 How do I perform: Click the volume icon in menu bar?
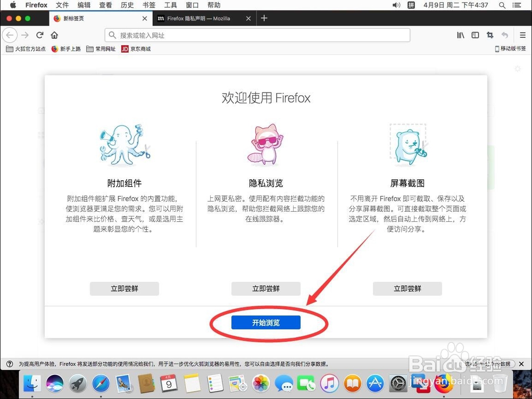396,5
